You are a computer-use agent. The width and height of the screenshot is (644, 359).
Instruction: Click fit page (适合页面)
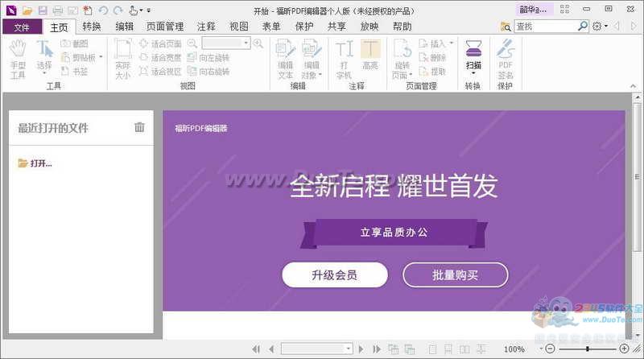(160, 43)
